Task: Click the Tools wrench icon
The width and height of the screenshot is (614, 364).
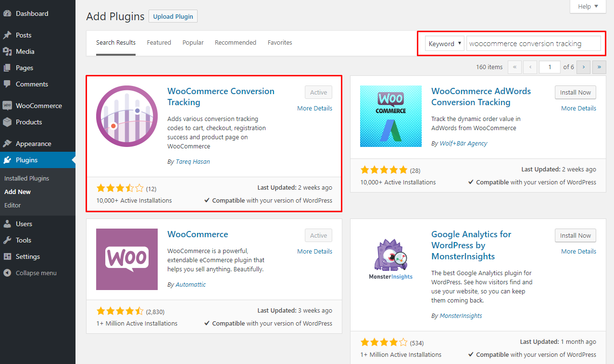Action: tap(7, 240)
